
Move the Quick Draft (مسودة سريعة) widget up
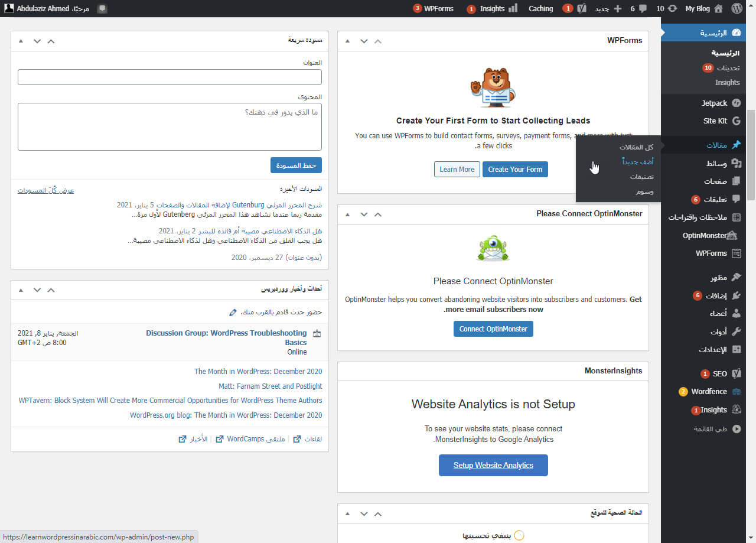(51, 41)
